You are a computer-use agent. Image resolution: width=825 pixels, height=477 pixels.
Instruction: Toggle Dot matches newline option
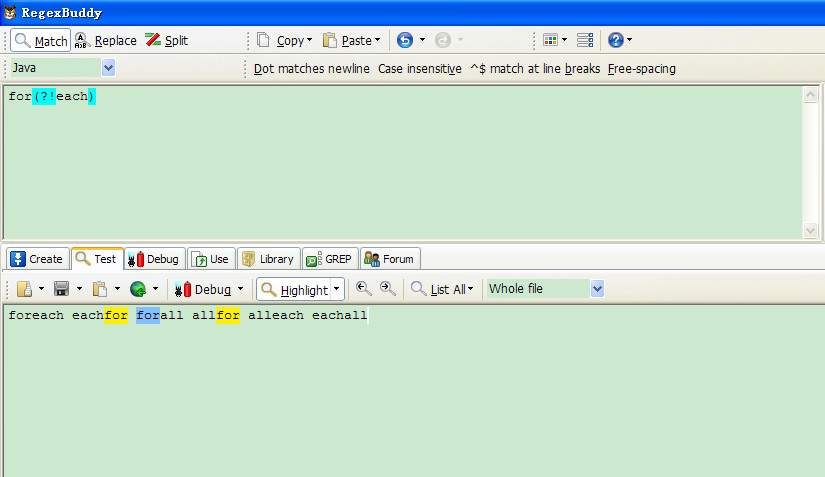pos(311,69)
